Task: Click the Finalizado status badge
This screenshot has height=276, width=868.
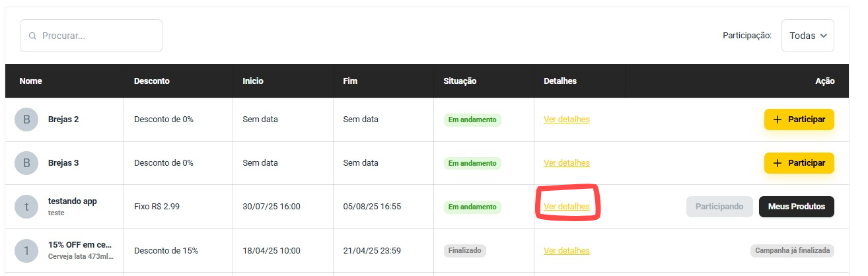Action: click(x=465, y=251)
